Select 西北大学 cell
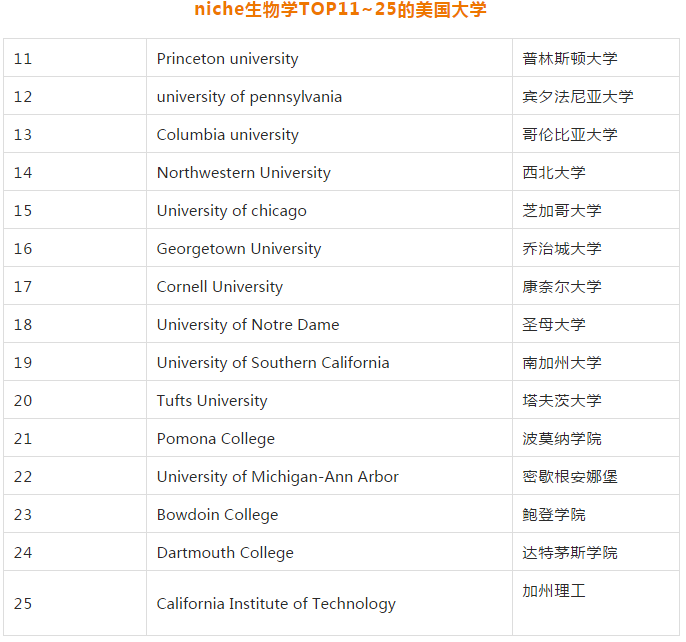The width and height of the screenshot is (686, 642). pos(596,172)
